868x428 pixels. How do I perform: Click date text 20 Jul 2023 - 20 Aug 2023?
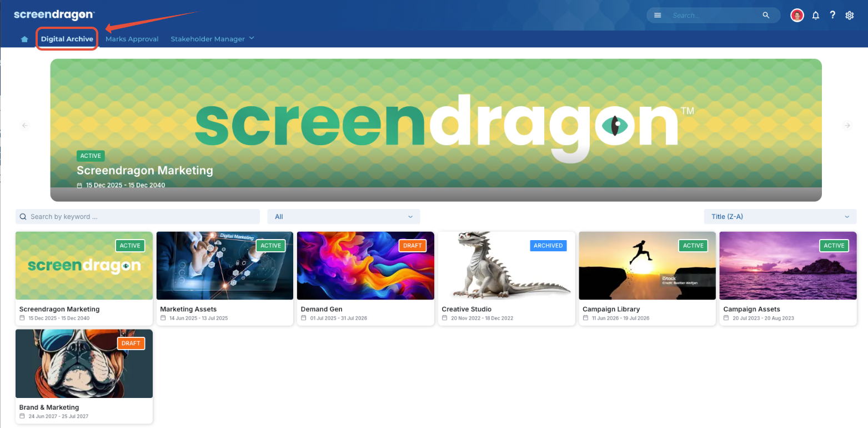pos(763,318)
